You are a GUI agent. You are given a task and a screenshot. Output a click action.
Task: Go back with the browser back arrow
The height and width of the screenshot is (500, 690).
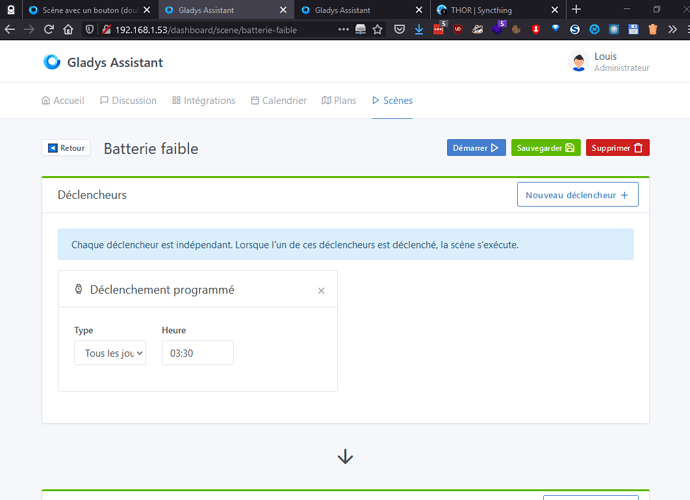click(10, 29)
